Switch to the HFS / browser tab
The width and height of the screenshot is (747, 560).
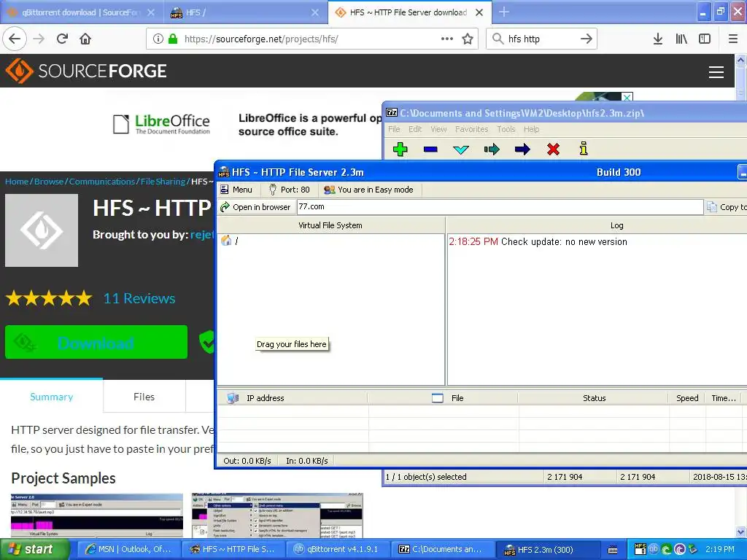point(245,12)
